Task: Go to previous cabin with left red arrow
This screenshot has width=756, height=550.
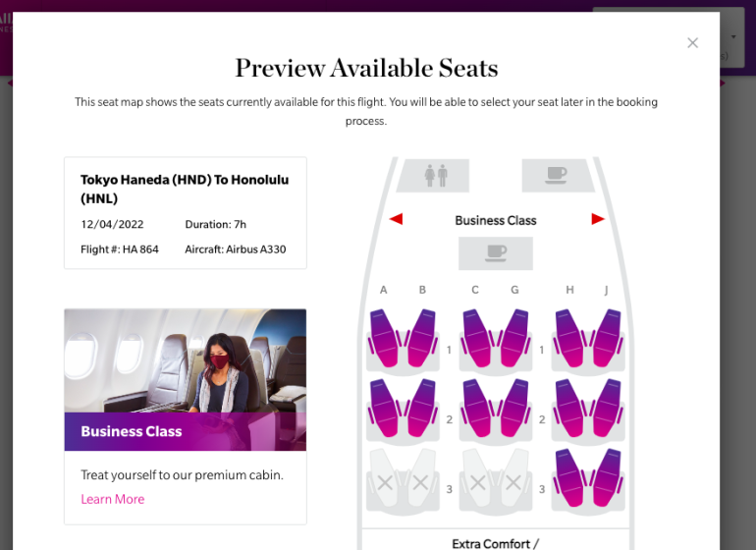Action: 396,219
